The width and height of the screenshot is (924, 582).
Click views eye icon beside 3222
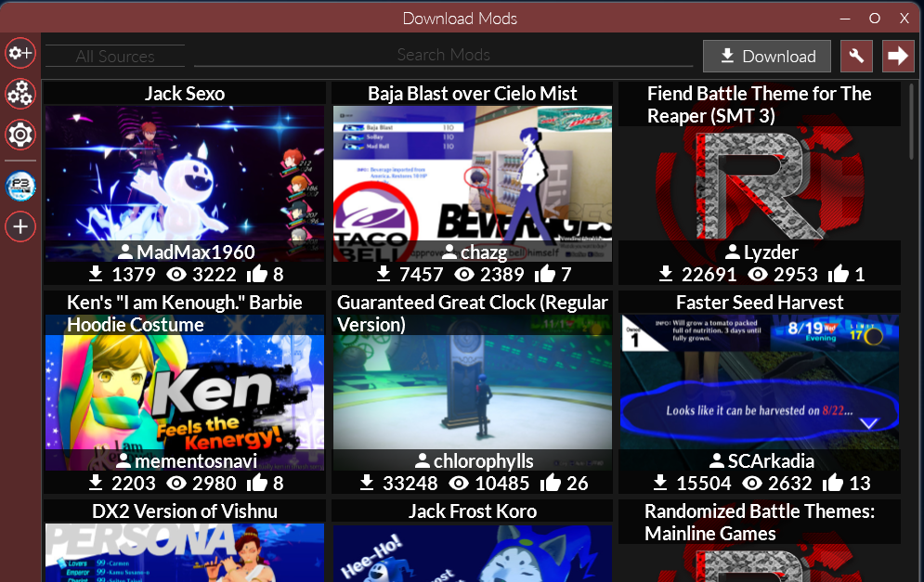[x=176, y=274]
